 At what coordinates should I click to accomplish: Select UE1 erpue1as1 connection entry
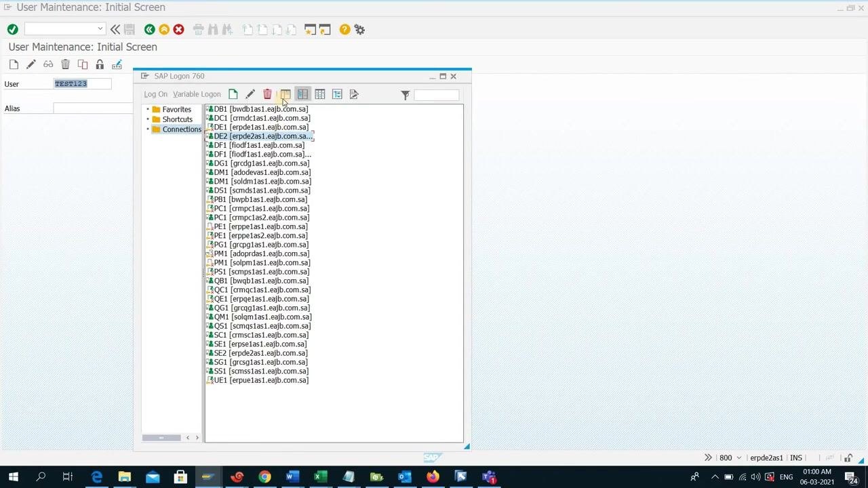pyautogui.click(x=257, y=380)
